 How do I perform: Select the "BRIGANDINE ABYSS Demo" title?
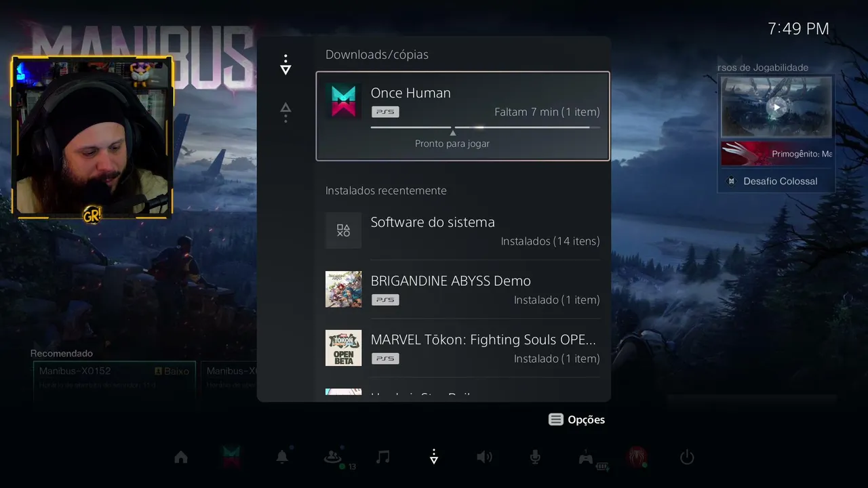451,281
